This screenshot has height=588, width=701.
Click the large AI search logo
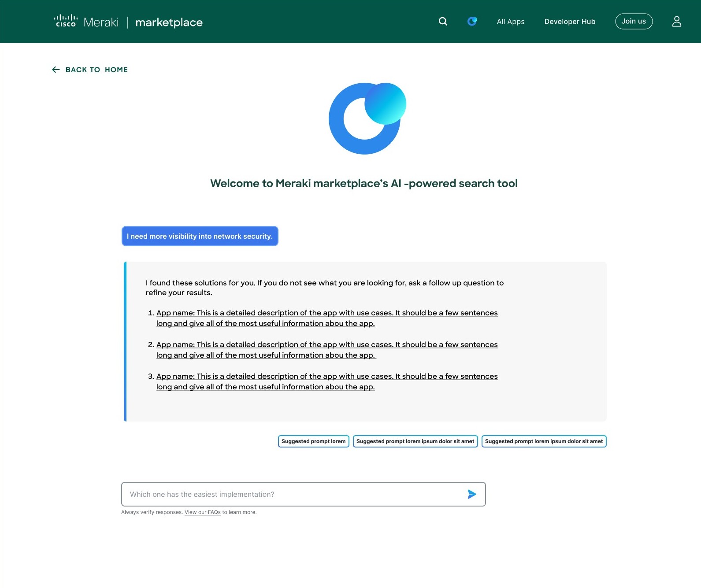point(367,118)
